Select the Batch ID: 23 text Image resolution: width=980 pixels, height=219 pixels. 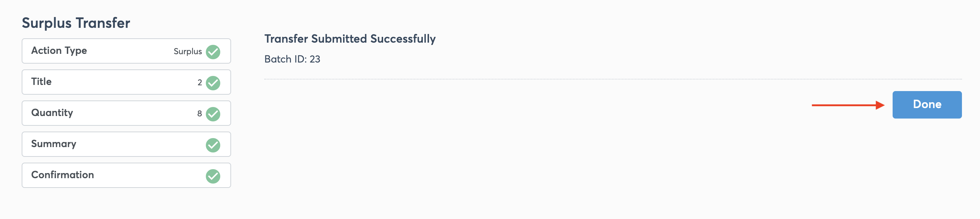click(292, 59)
